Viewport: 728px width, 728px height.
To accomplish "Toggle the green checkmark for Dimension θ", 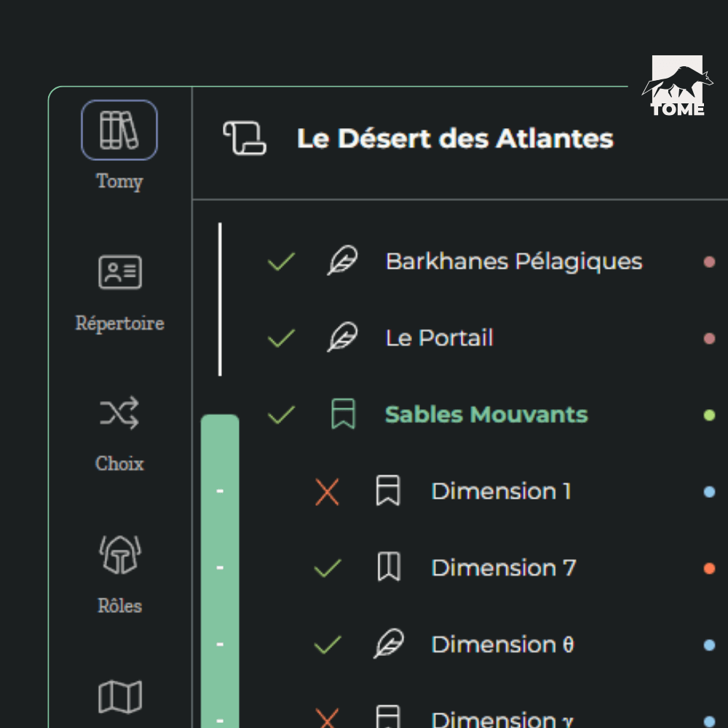I will (x=327, y=644).
